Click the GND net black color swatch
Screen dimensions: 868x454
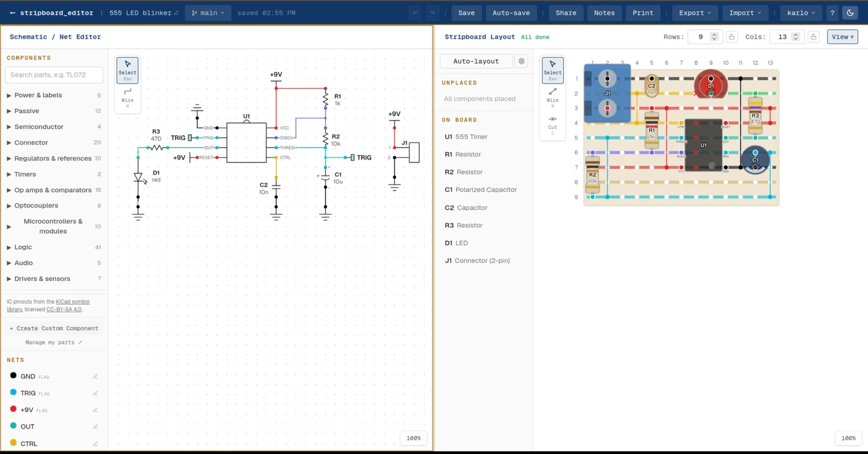[x=14, y=376]
